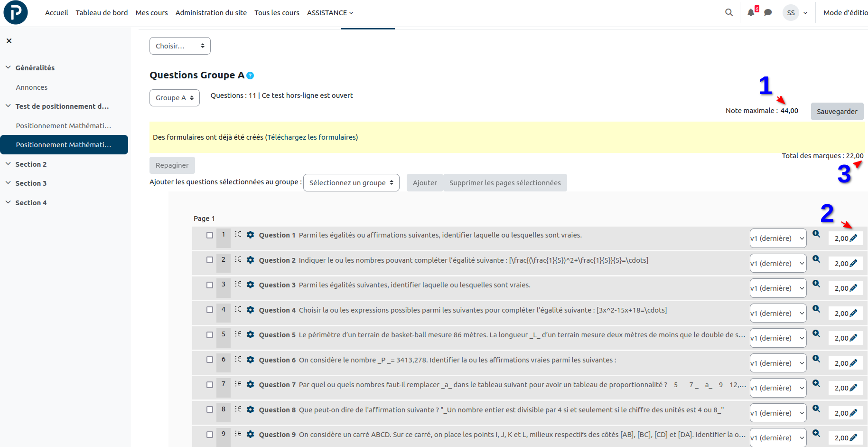Click the help icon beside Questions Groupe A
Screen dimensions: 868x447
pos(250,76)
